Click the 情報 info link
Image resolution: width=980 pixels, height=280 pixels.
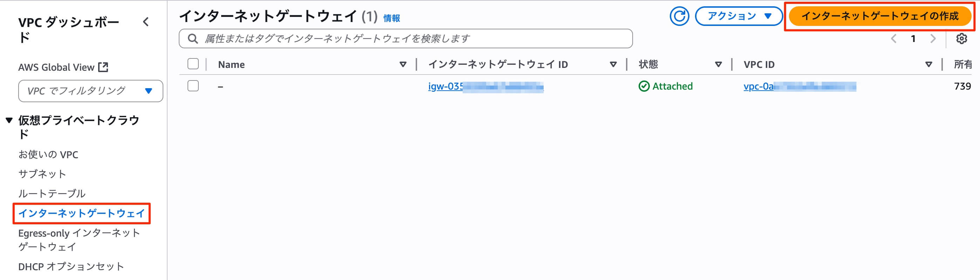pyautogui.click(x=392, y=18)
